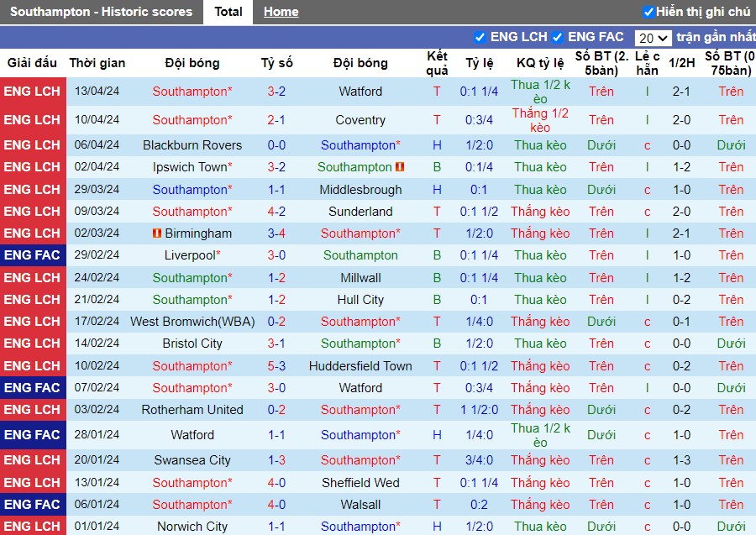The image size is (756, 535).
Task: Click Rotherham United team name
Action: [x=192, y=410]
